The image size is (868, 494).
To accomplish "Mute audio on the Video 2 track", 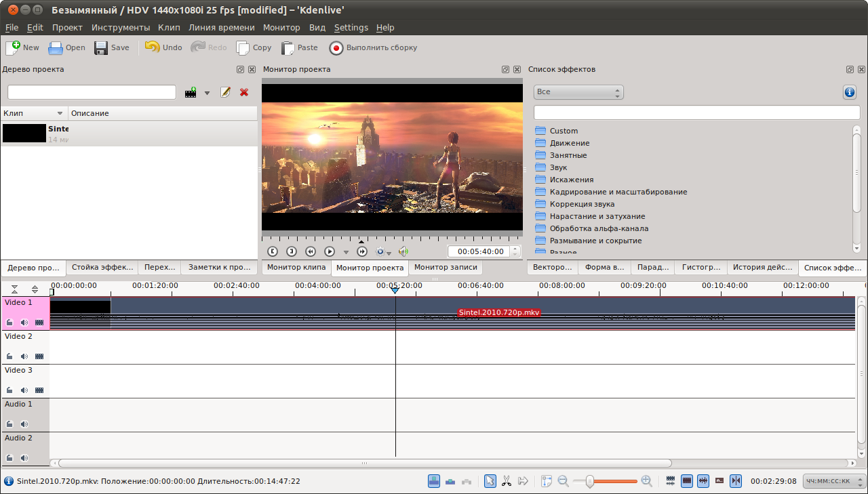I will (x=24, y=356).
